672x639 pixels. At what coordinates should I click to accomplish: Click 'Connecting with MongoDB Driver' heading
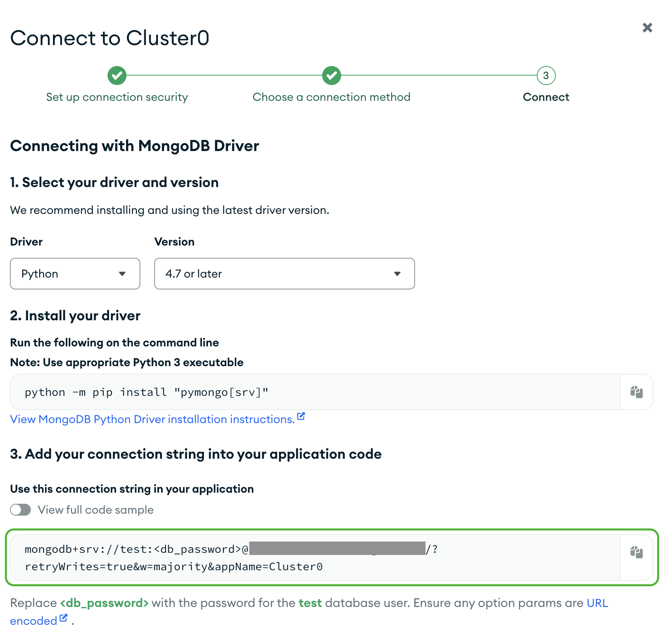coord(135,146)
